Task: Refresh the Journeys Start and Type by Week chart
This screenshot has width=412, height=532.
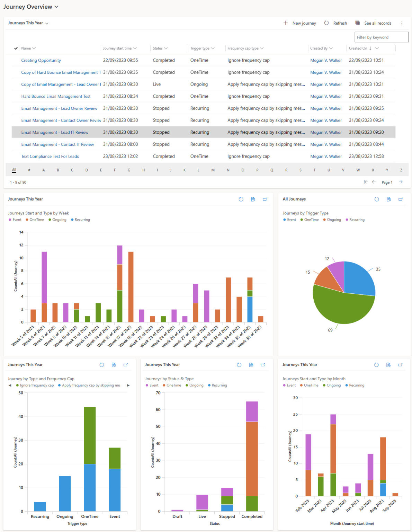Action: click(241, 199)
